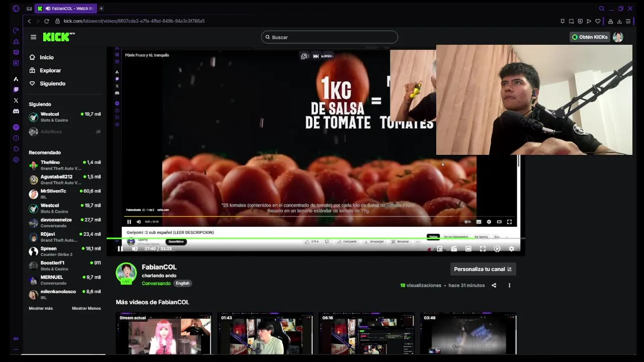Toggle autoplay in embedded YouTube player
Viewport: 644px width, 362px height.
468,222
